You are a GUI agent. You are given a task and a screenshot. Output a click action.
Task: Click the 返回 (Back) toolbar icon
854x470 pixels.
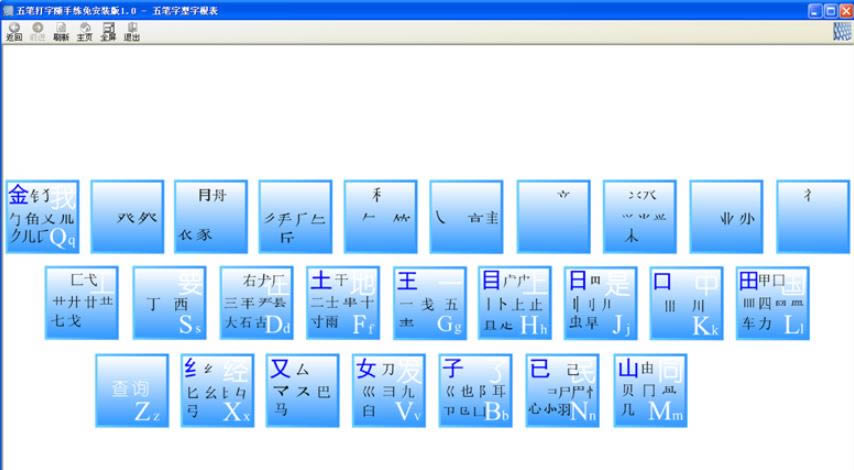13,31
